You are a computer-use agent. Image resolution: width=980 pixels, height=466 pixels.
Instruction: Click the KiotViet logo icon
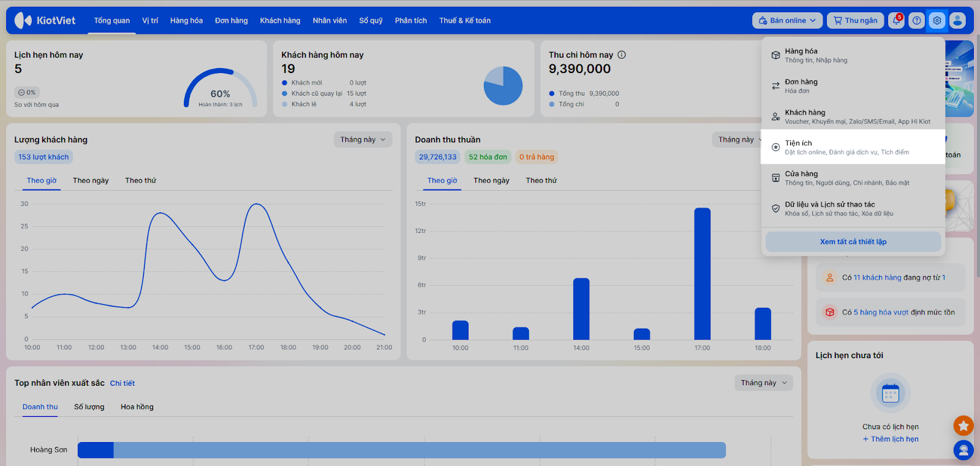click(23, 20)
